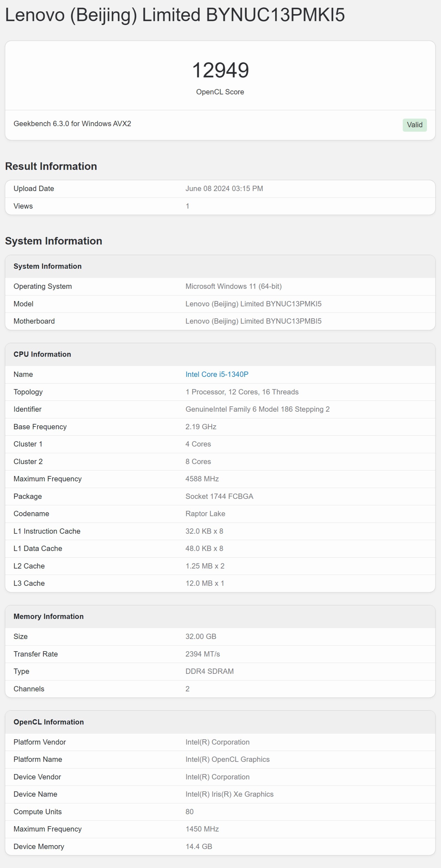The image size is (441, 868).
Task: Click the CPU Information table header
Action: point(42,354)
